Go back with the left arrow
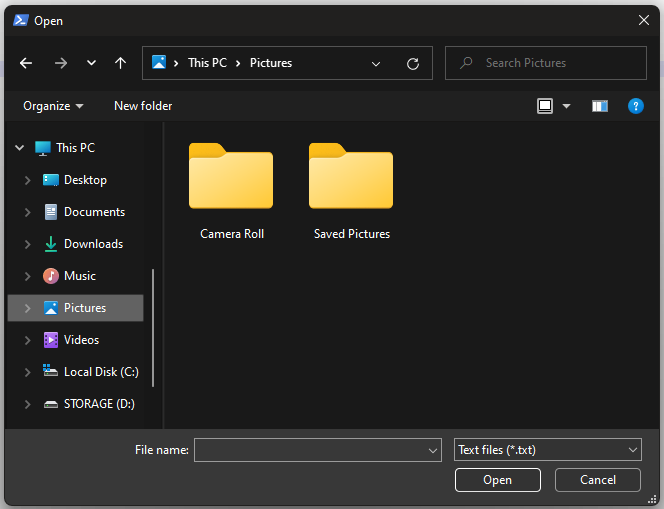 [26, 64]
